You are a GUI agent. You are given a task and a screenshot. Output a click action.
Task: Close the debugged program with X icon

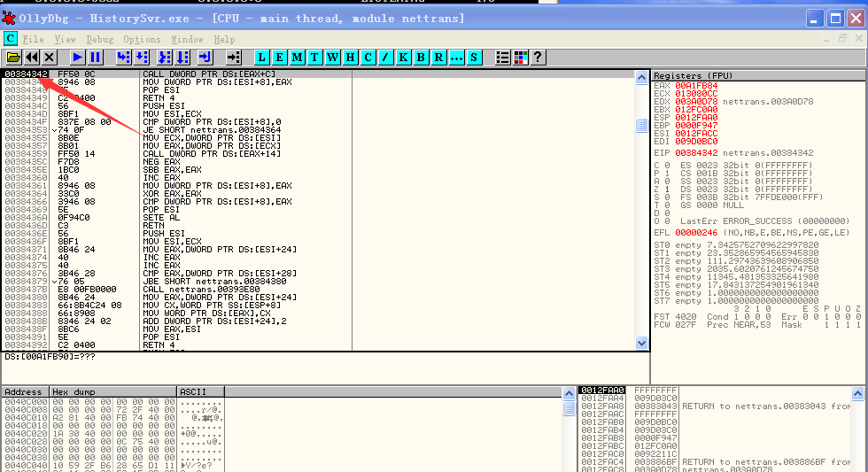[50, 57]
